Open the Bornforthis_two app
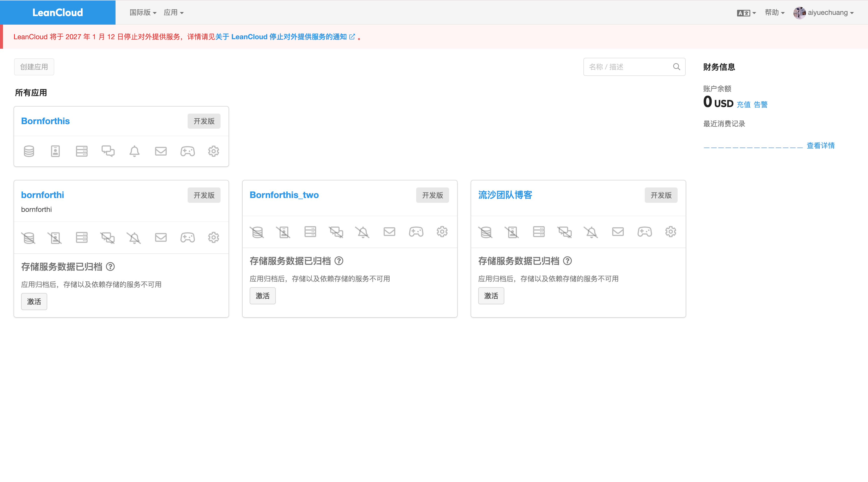868x482 pixels. [284, 195]
